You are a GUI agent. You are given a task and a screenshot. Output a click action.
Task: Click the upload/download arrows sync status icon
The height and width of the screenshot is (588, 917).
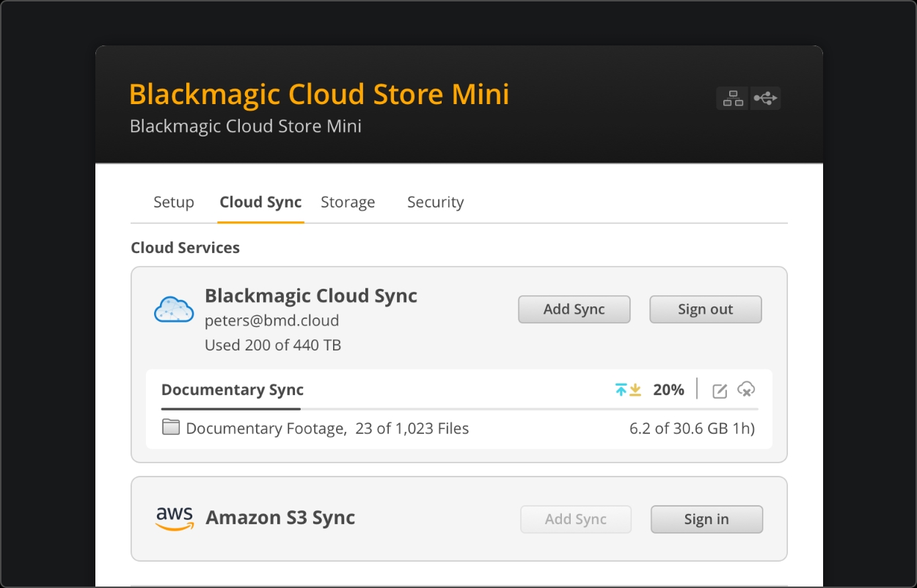629,390
